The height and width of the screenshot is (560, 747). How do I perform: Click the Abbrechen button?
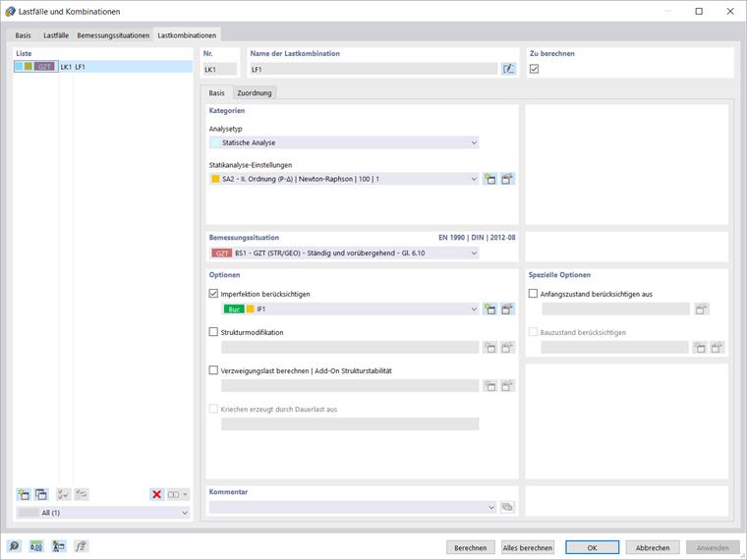click(653, 547)
